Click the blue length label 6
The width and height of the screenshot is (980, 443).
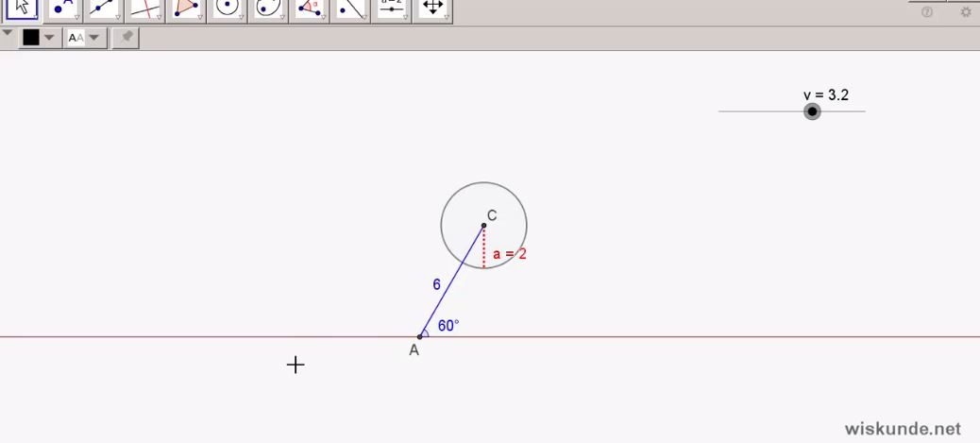436,284
